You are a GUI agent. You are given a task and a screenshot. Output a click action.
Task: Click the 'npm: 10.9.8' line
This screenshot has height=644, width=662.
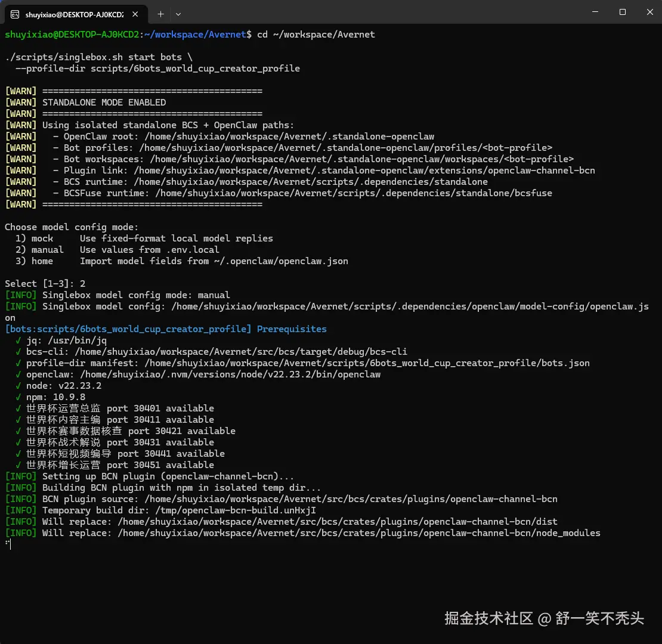50,398
